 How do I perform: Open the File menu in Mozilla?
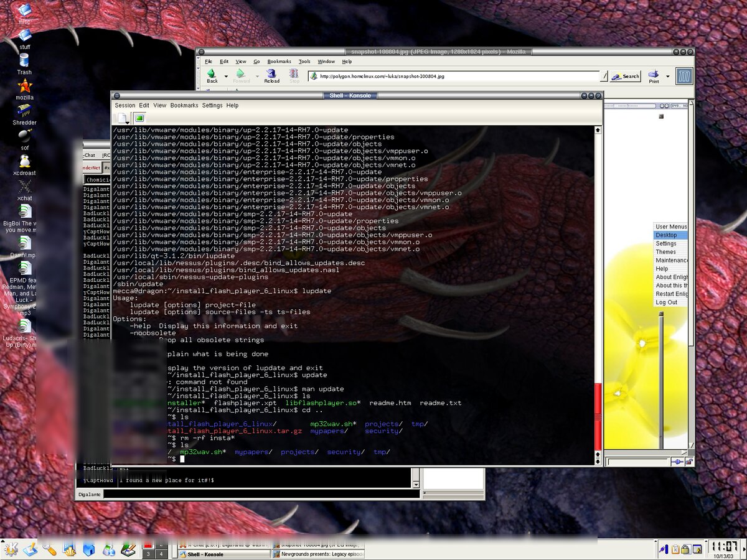point(209,62)
